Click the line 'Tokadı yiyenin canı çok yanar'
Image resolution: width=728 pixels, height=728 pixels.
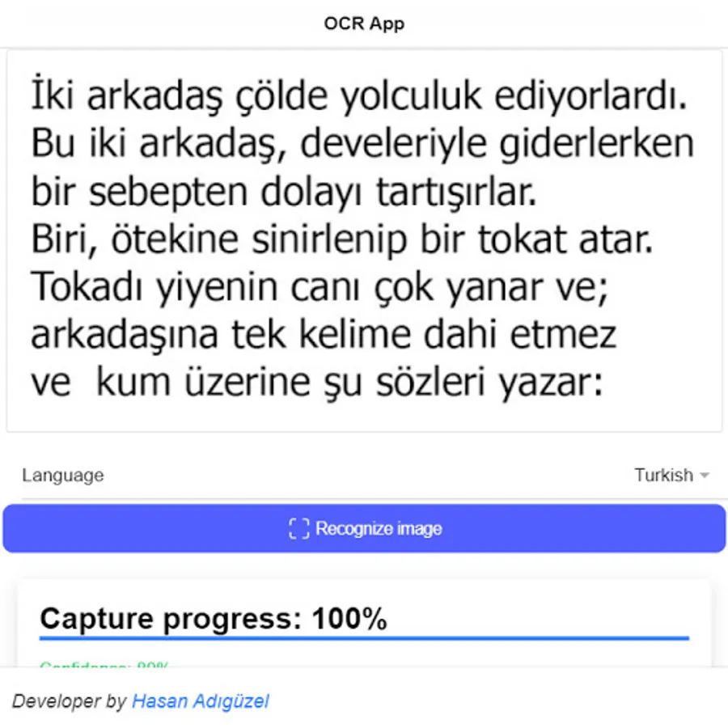319,287
